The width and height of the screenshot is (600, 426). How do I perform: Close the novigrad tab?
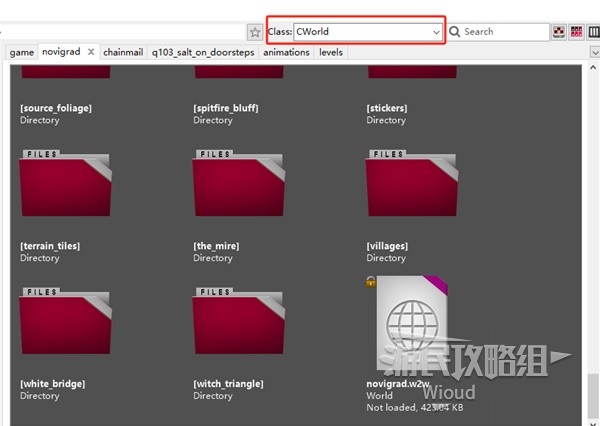click(x=91, y=52)
